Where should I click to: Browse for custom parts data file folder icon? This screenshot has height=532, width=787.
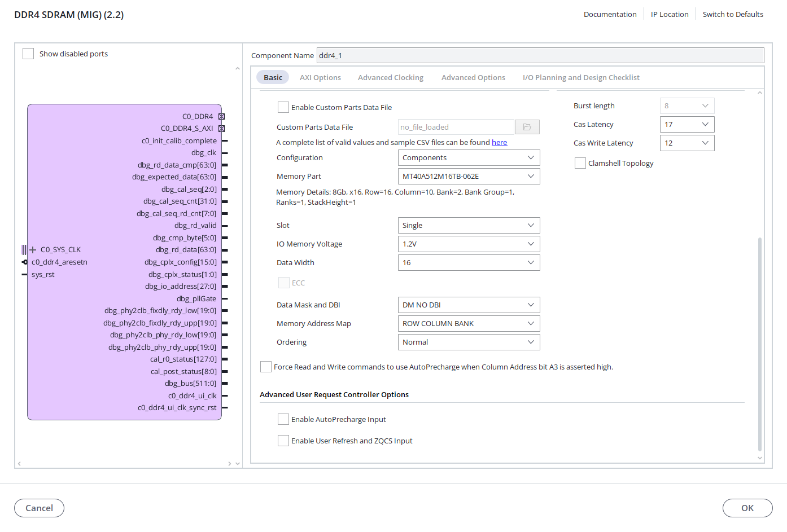tap(527, 127)
